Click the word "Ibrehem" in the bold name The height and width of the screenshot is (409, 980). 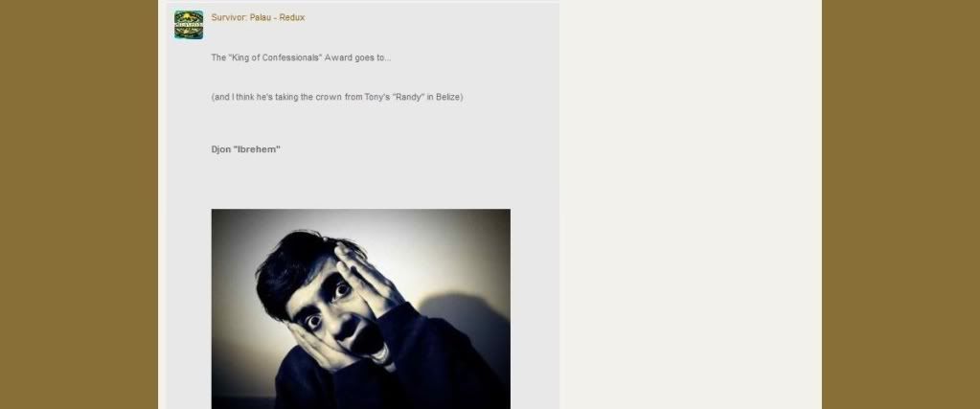pyautogui.click(x=256, y=149)
